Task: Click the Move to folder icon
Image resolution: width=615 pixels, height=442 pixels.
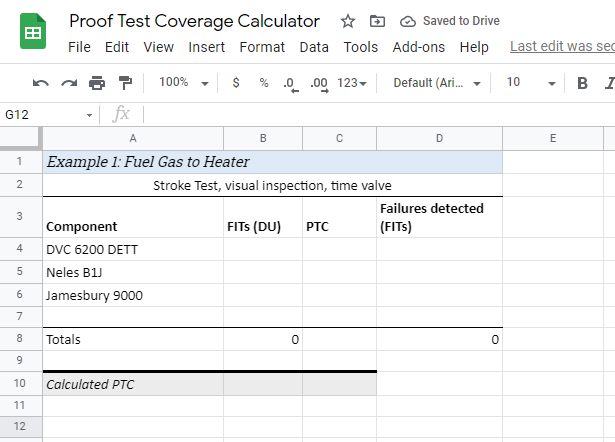Action: click(377, 21)
